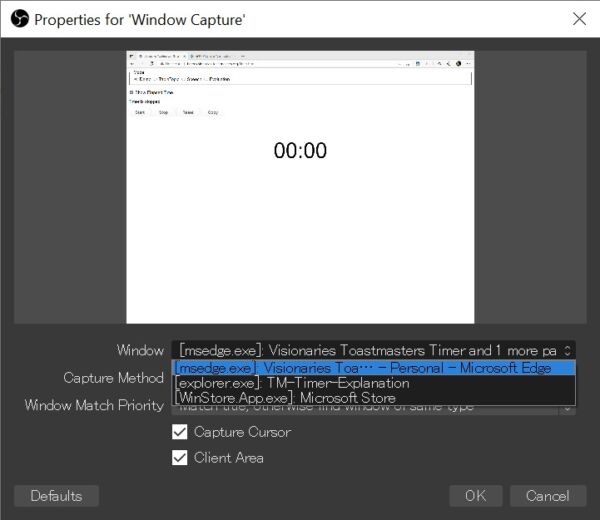Open the Window selection combo box text
600x520 pixels.
(x=365, y=350)
